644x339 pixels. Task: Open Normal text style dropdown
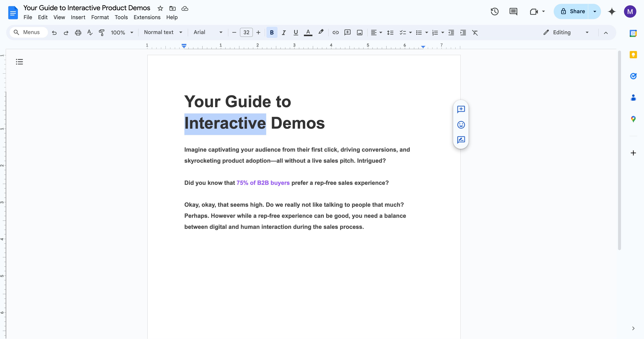coord(163,32)
